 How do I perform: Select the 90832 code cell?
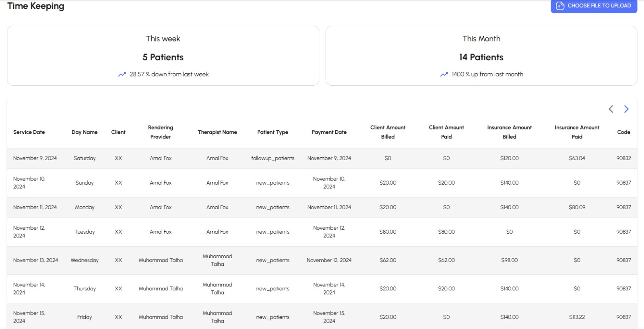pos(623,158)
